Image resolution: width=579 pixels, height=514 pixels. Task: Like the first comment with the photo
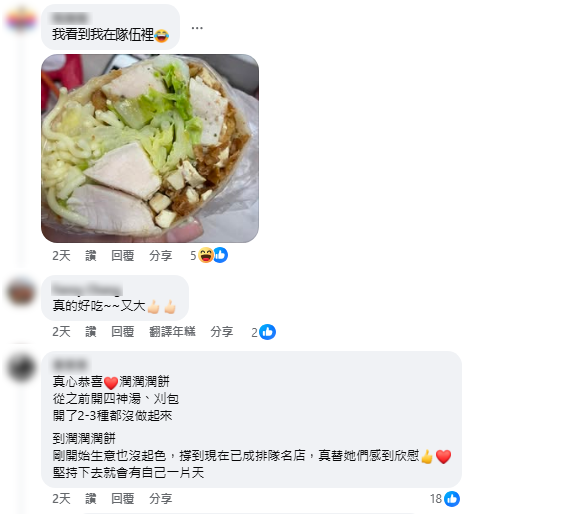[91, 256]
